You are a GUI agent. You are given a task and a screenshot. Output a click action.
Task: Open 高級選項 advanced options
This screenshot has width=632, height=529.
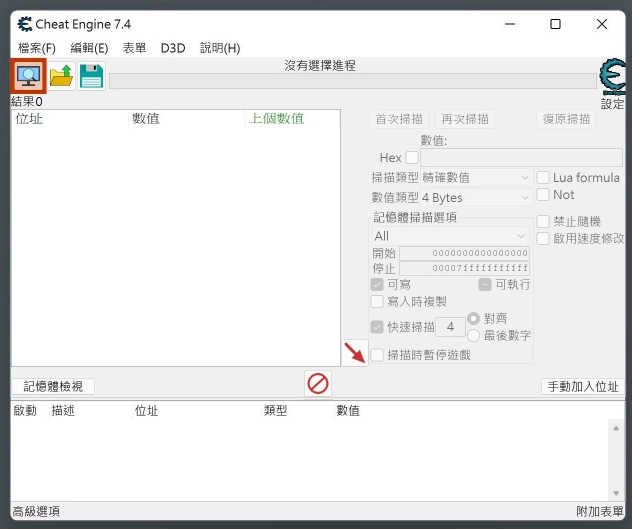click(x=36, y=512)
